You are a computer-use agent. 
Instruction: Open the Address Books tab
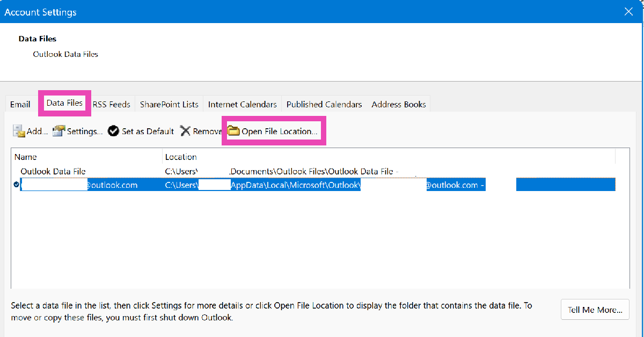[x=399, y=104]
